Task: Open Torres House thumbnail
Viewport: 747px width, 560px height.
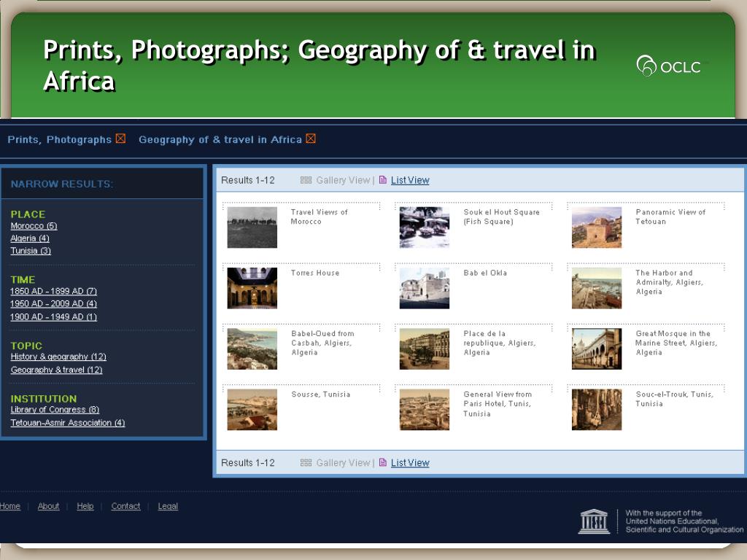Action: (252, 288)
